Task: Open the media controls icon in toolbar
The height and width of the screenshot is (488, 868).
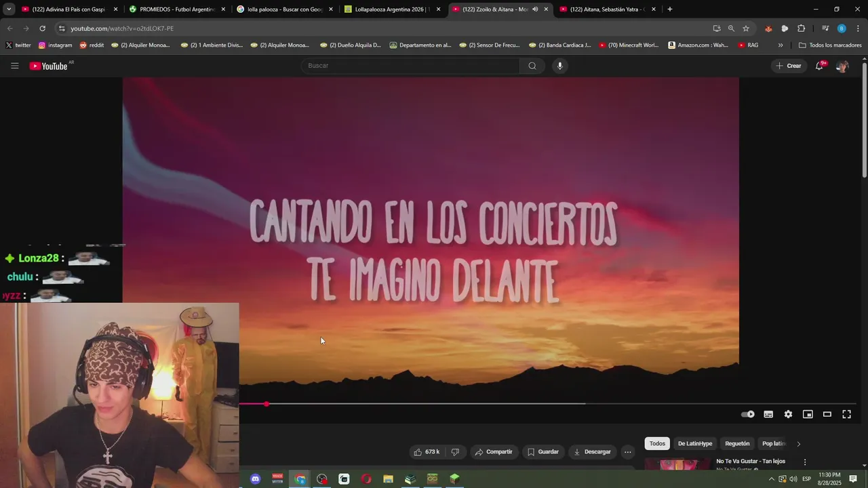Action: pos(825,28)
